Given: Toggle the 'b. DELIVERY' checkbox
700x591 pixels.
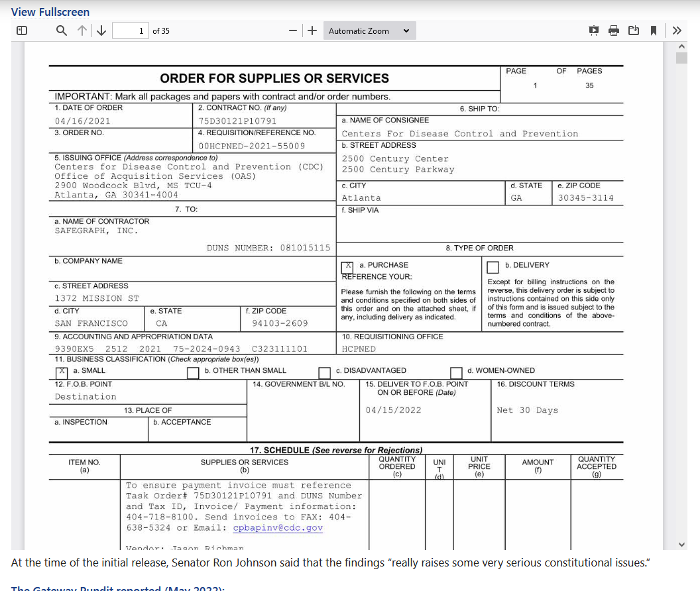Looking at the screenshot, I should tap(493, 267).
